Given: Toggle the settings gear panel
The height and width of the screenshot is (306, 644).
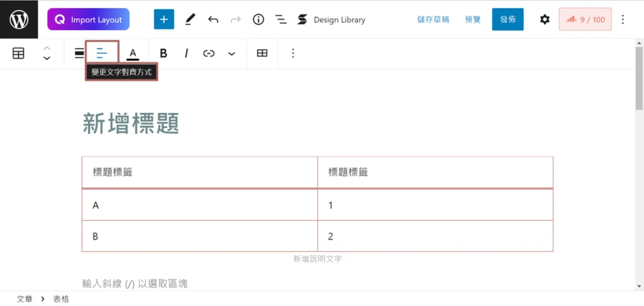Looking at the screenshot, I should coord(545,19).
